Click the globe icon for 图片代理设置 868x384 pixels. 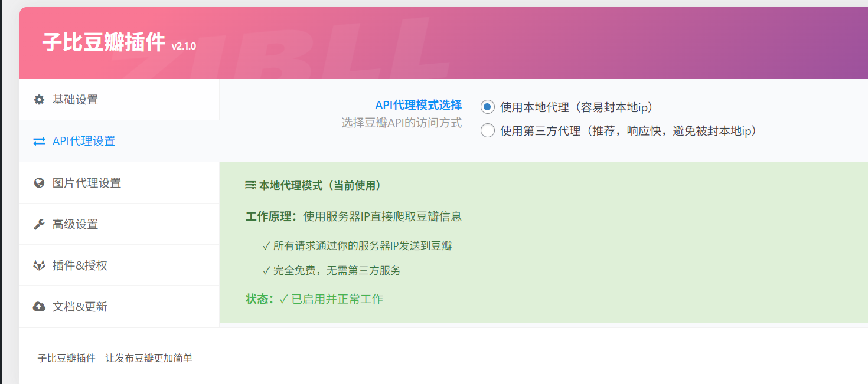tap(38, 183)
